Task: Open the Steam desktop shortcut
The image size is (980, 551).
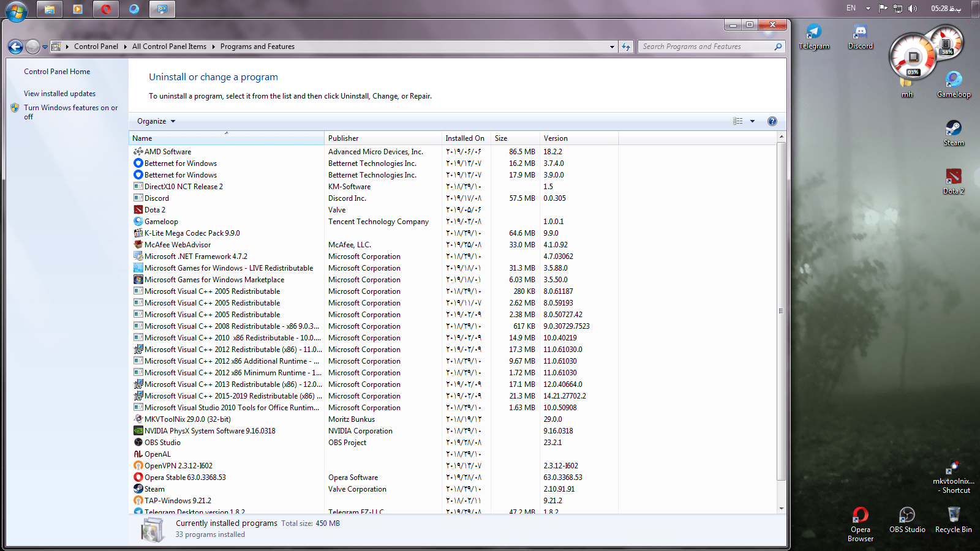Action: [954, 133]
